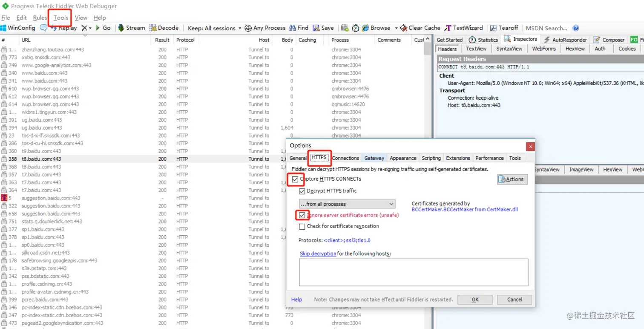Click the skip decryption hosts text box
This screenshot has width=644, height=329.
pos(414,272)
